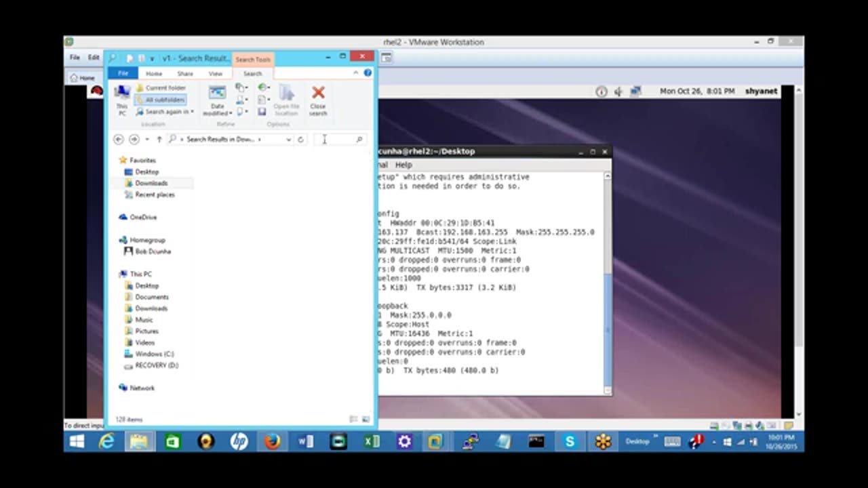Select the Current folder search option
Viewport: 868px width, 488px height.
(161, 87)
